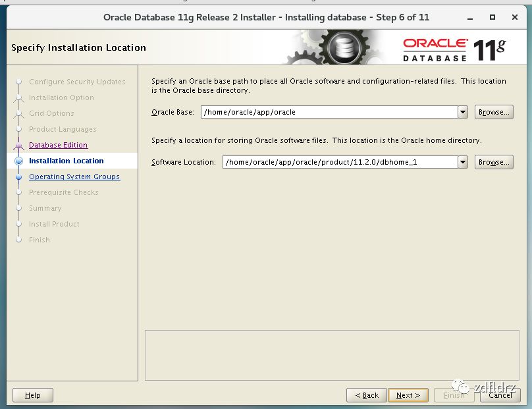Screen dimensions: 532x409
Task: Click into the Software Location path field
Action: pyautogui.click(x=340, y=162)
